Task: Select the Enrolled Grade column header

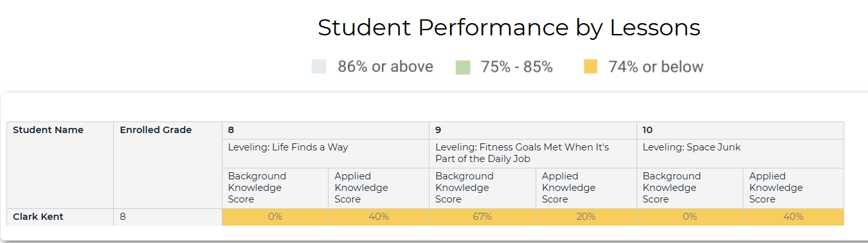Action: tap(156, 130)
